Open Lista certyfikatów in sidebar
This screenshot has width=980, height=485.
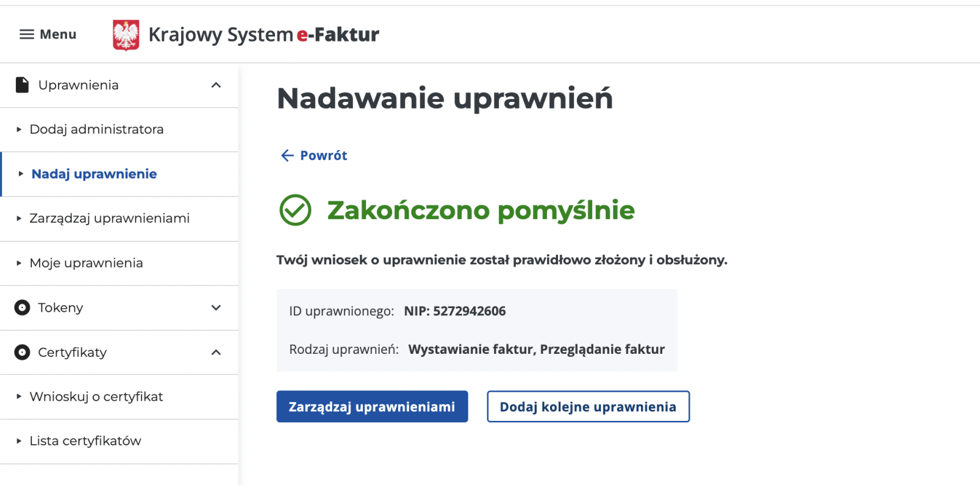[x=85, y=441]
